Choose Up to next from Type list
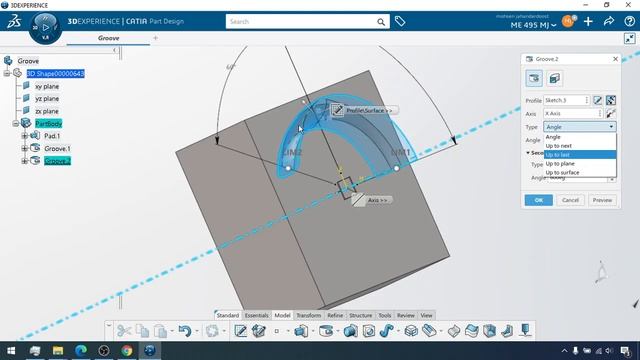Image resolution: width=640 pixels, height=360 pixels. pyautogui.click(x=580, y=146)
